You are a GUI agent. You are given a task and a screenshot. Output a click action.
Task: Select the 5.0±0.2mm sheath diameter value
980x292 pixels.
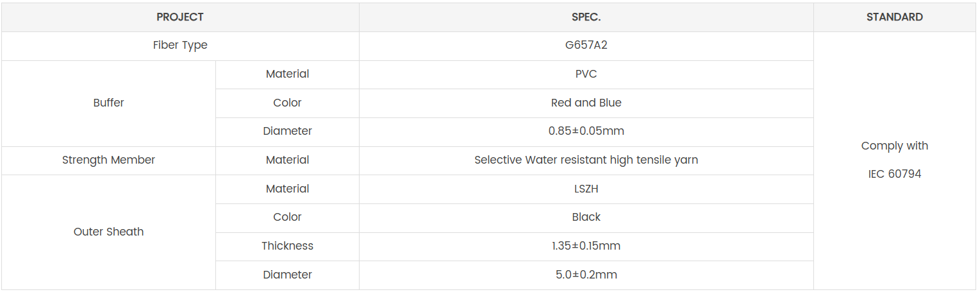586,275
